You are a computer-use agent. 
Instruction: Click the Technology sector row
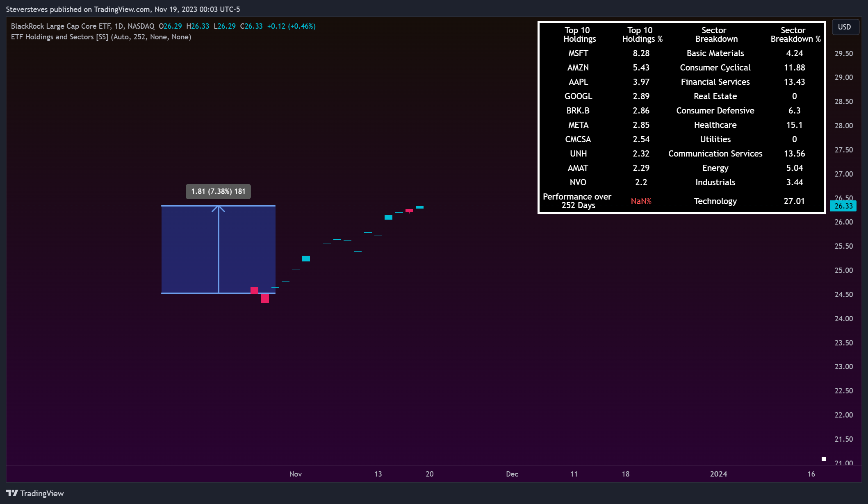[x=715, y=201]
